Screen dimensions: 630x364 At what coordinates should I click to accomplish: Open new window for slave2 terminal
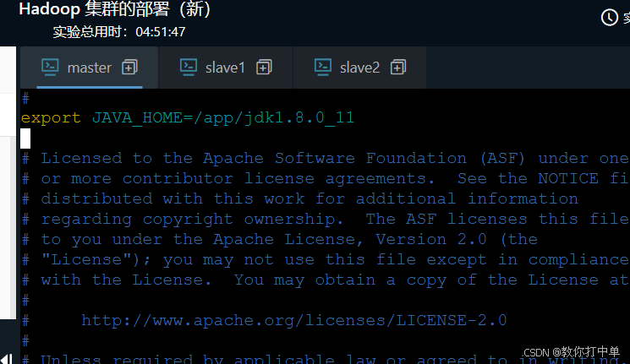pyautogui.click(x=398, y=67)
